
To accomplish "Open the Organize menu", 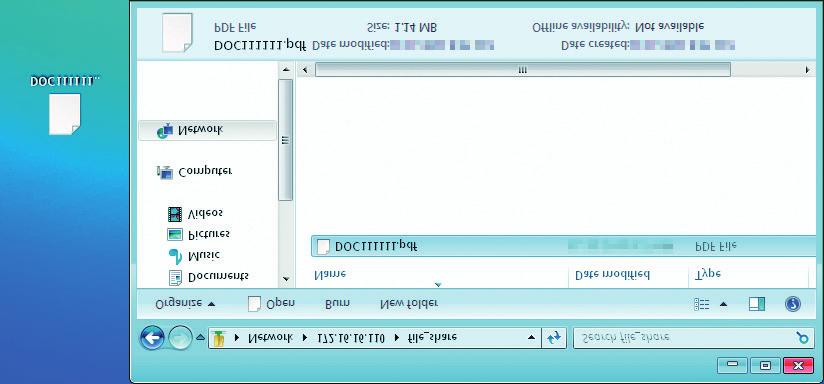I will [185, 304].
